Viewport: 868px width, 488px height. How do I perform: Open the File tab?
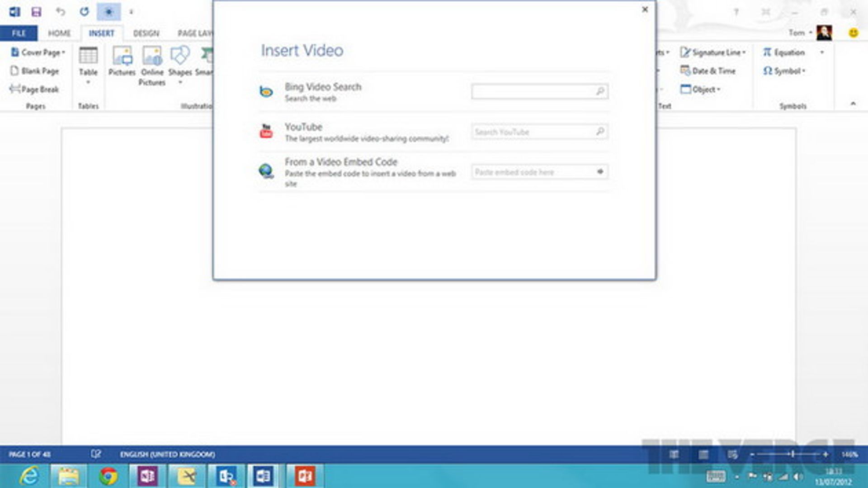(x=19, y=33)
